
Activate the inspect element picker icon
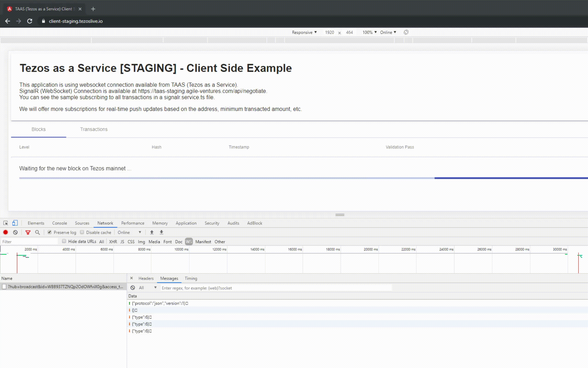click(6, 223)
